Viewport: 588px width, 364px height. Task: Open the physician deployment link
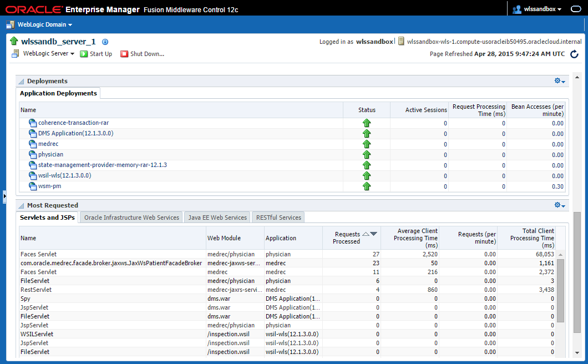tap(50, 154)
